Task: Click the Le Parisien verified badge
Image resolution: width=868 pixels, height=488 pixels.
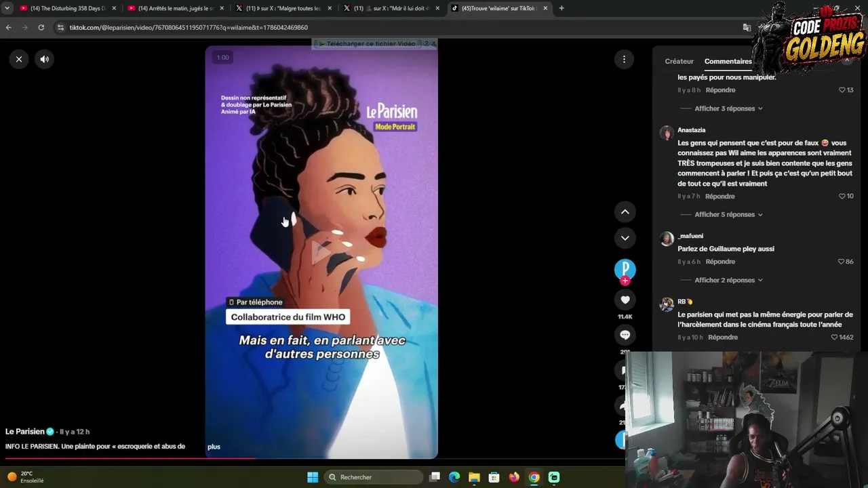Action: tap(50, 432)
